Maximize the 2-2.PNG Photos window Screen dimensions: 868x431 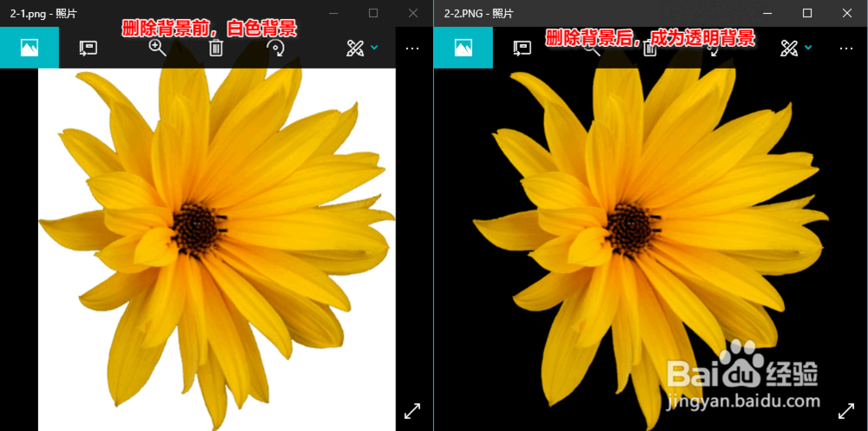(807, 13)
